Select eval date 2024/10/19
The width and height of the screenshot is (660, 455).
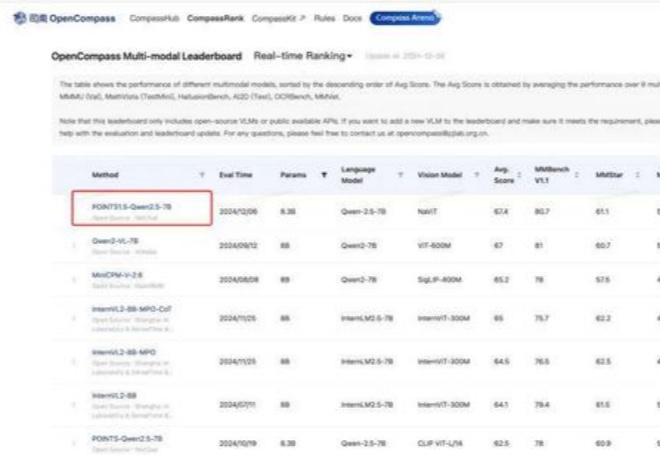[x=238, y=443]
